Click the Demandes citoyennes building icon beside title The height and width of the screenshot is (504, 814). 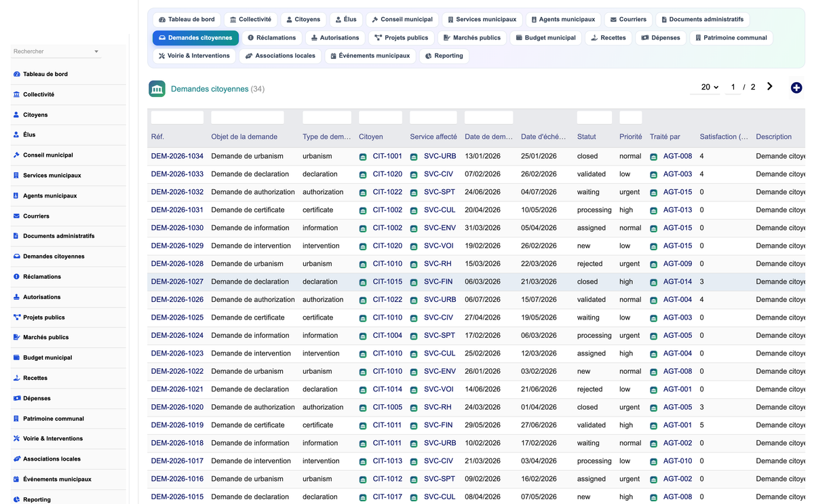(157, 89)
